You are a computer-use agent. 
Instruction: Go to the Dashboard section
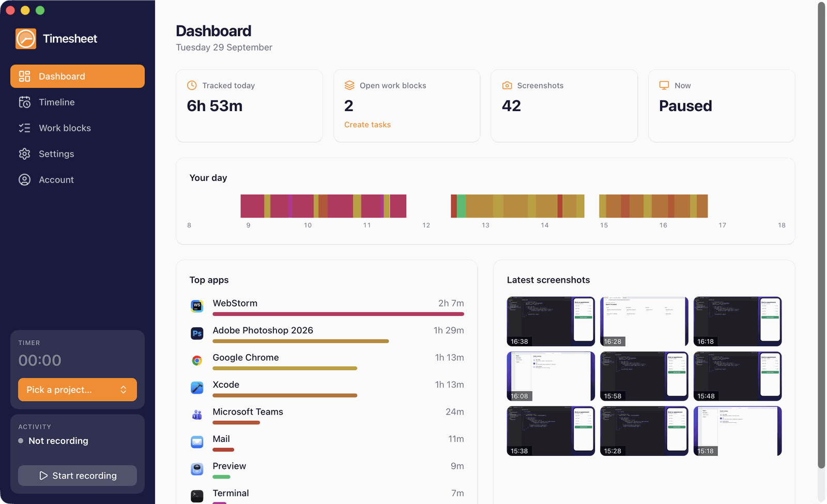[x=78, y=76]
